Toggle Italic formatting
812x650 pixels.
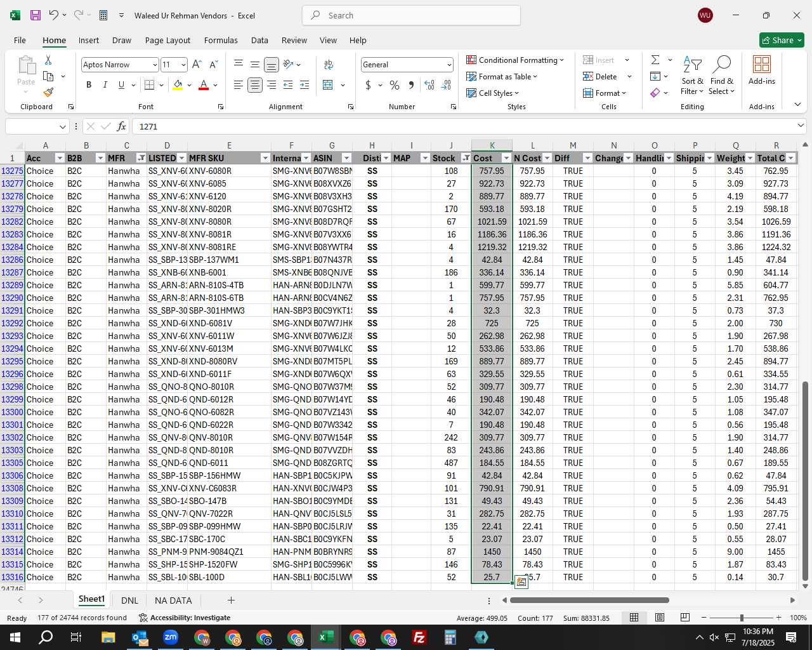(105, 85)
